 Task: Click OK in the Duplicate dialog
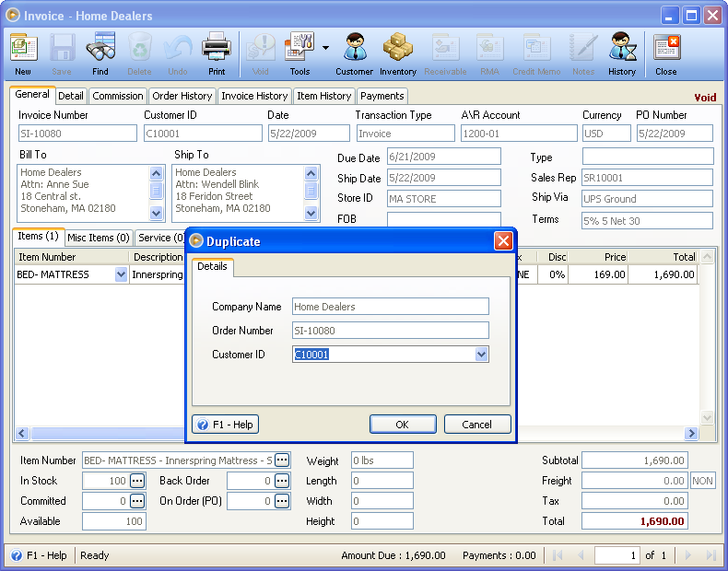pyautogui.click(x=403, y=425)
